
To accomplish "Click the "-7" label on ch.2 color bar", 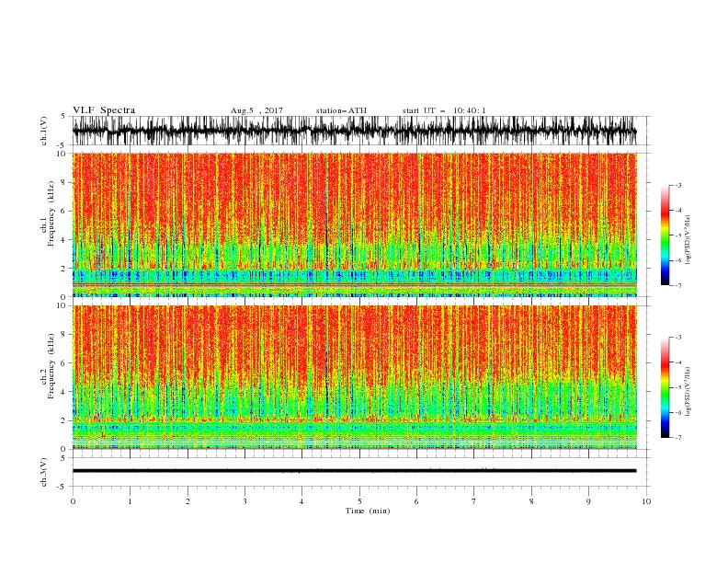I will pos(678,438).
